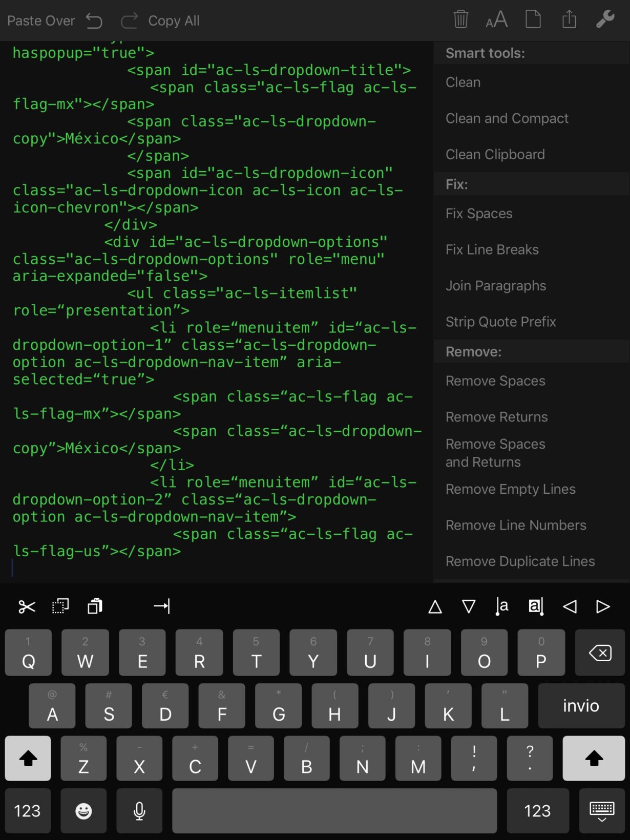Tap the A key
Screen dimensions: 630x840
coord(52,705)
